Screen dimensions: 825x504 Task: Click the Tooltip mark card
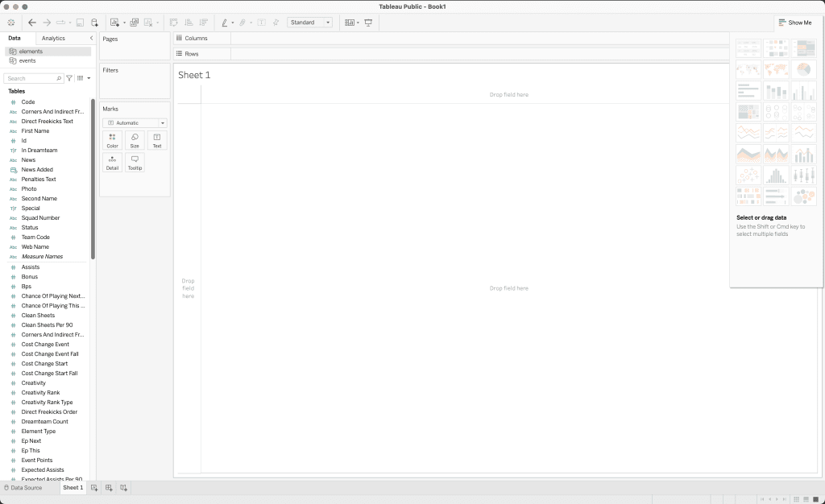[x=135, y=163]
